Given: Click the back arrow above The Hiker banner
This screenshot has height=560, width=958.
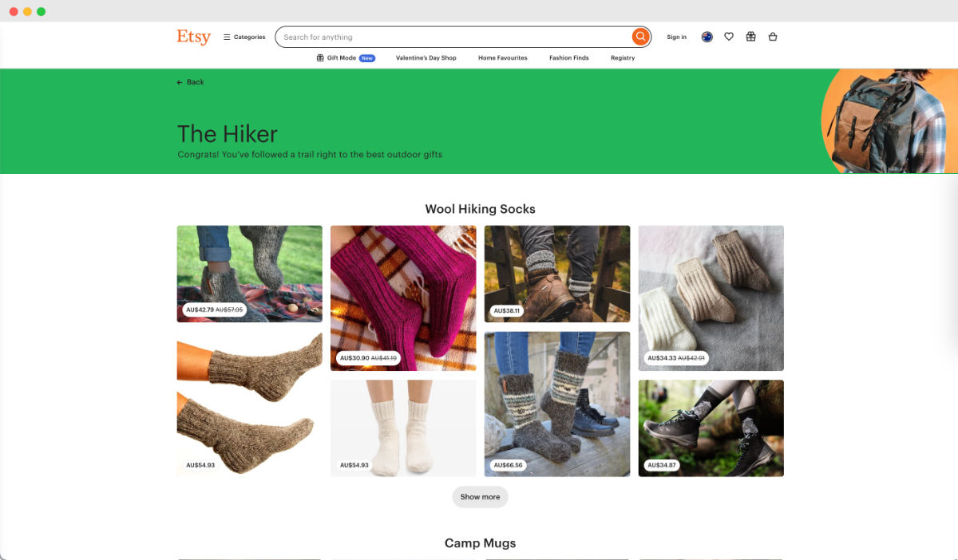Looking at the screenshot, I should coord(180,81).
